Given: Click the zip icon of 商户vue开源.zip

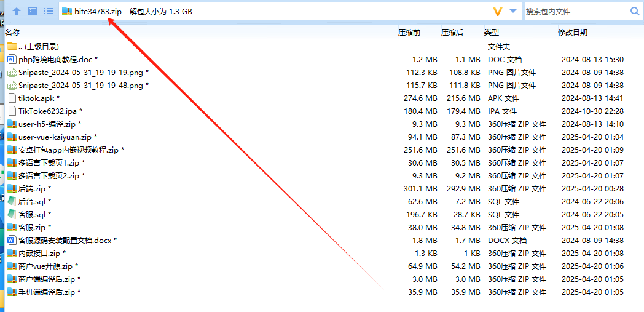Looking at the screenshot, I should [x=12, y=266].
